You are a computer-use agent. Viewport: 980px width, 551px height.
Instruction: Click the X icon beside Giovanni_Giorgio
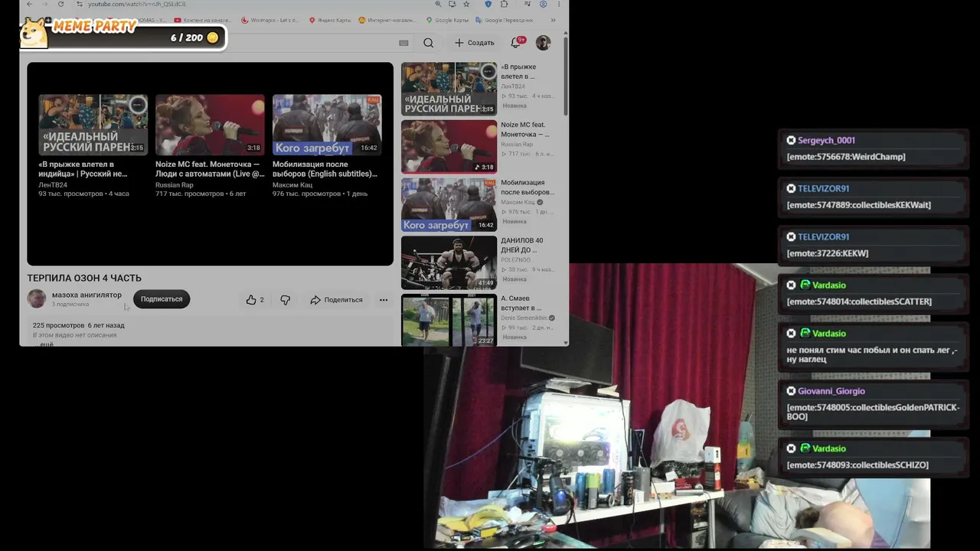(791, 391)
